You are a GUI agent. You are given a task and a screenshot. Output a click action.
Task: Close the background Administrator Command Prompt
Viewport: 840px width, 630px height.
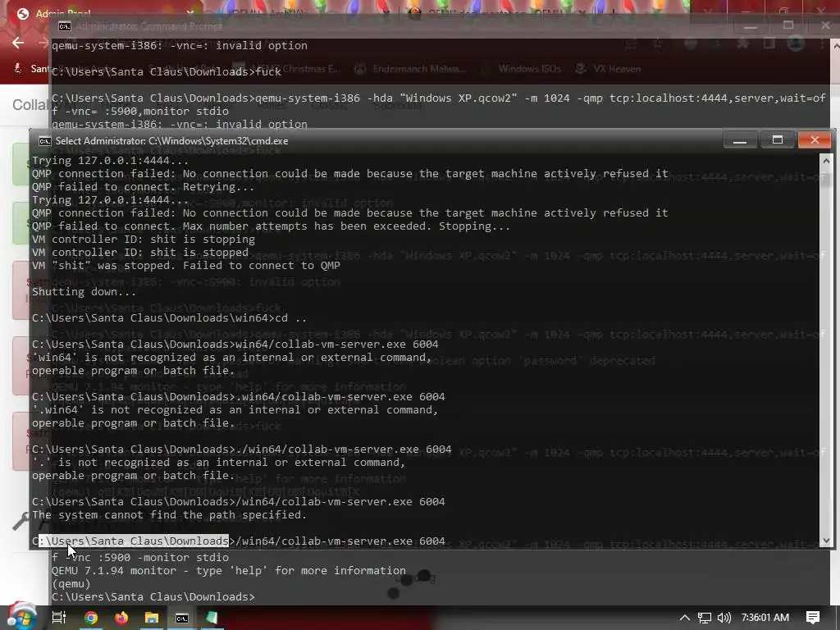pos(825,25)
